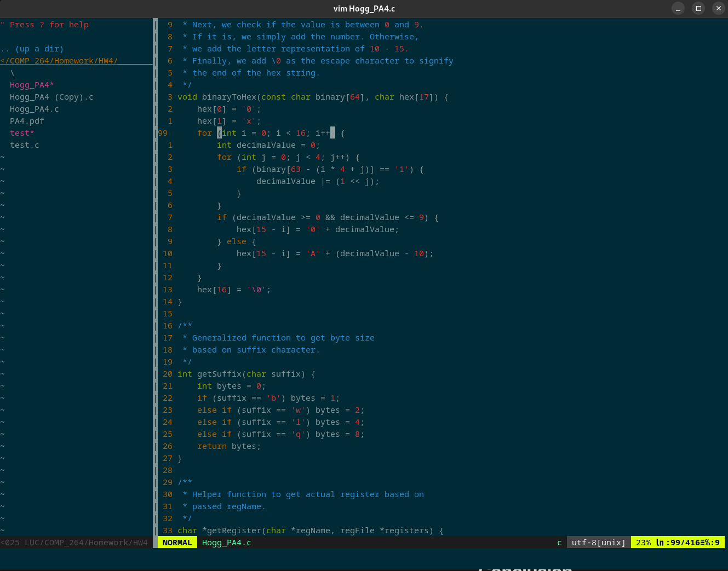
Task: Click 'return bytes;' statement
Action: 229,446
